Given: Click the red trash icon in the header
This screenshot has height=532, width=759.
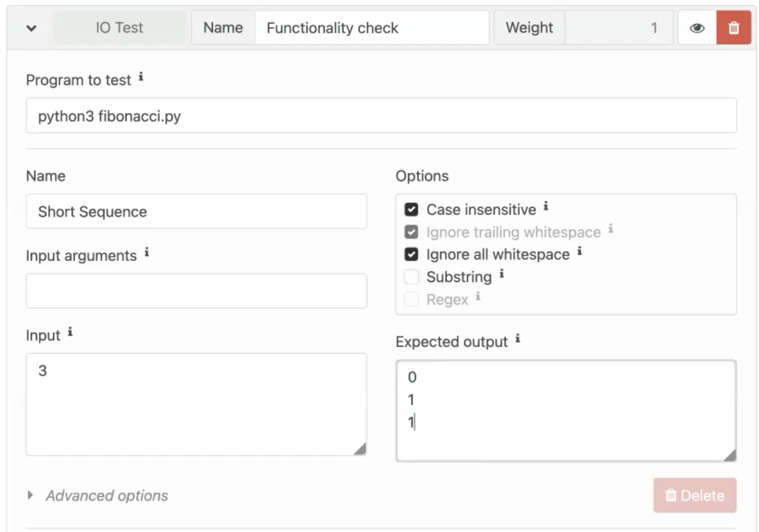Looking at the screenshot, I should [x=734, y=28].
